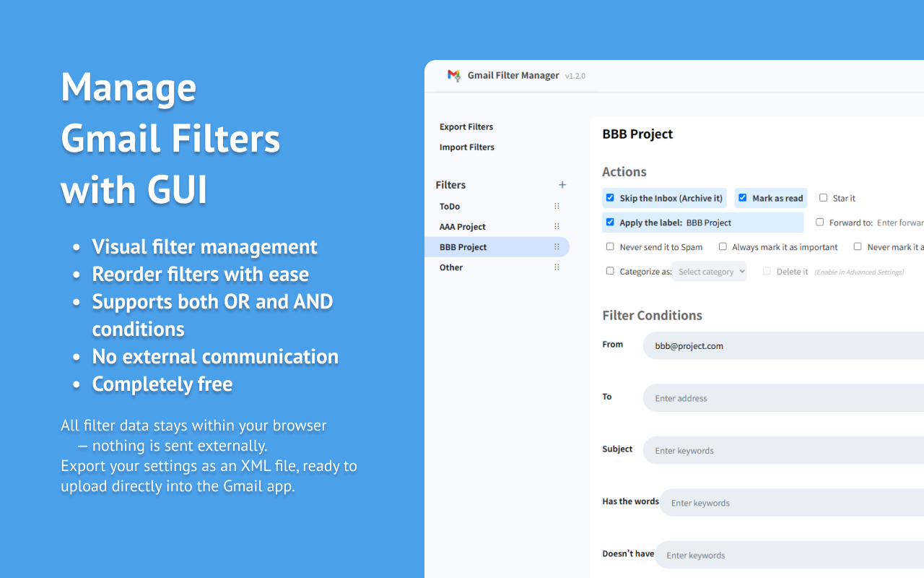Enable Always mark it as important
The width and height of the screenshot is (924, 578).
coord(723,246)
